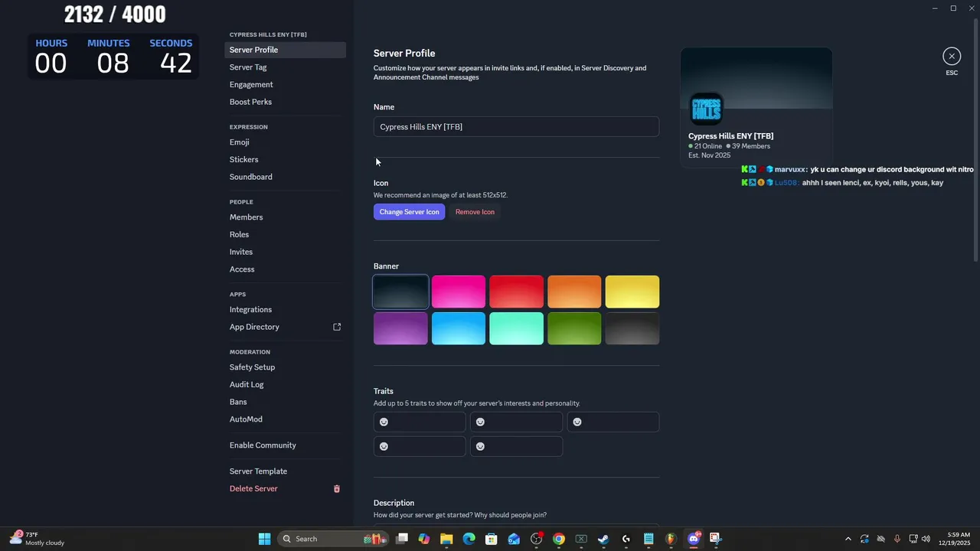Viewport: 980px width, 551px height.
Task: Open File Explorer from taskbar
Action: 446,539
